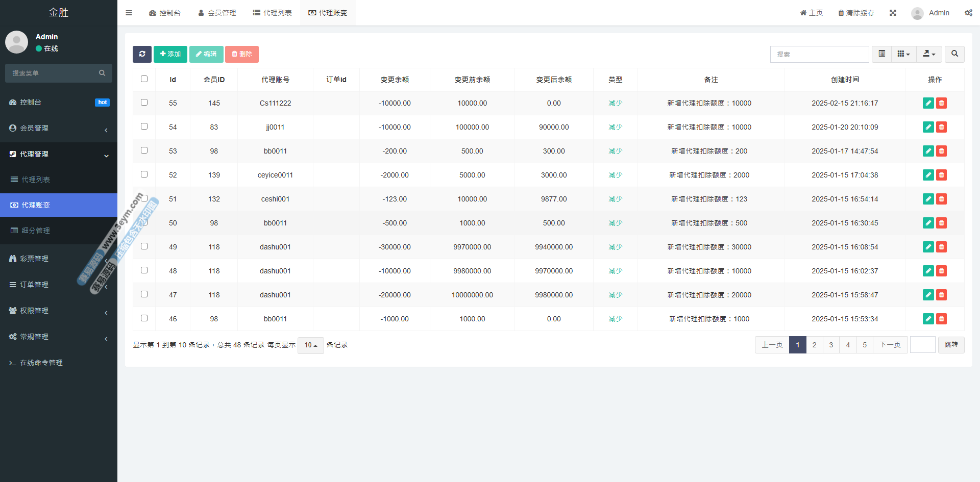The image size is (980, 482).
Task: Open settings gears icon at top right
Action: (x=968, y=13)
